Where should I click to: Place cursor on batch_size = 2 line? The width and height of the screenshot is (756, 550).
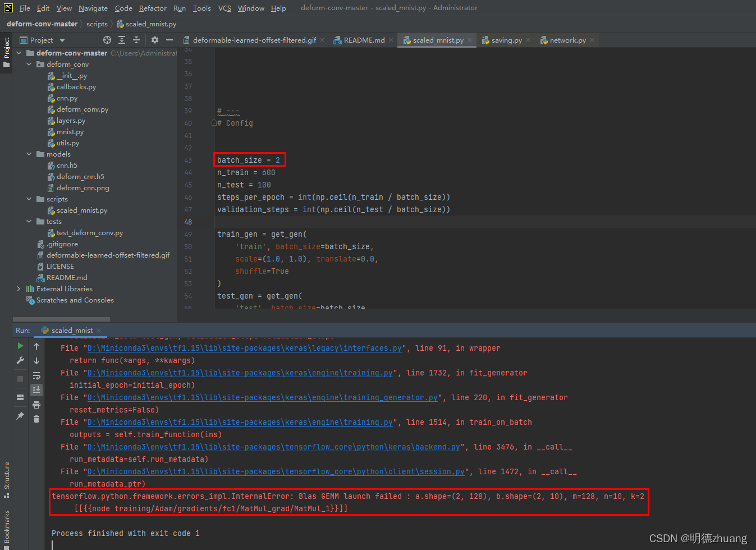tap(248, 160)
